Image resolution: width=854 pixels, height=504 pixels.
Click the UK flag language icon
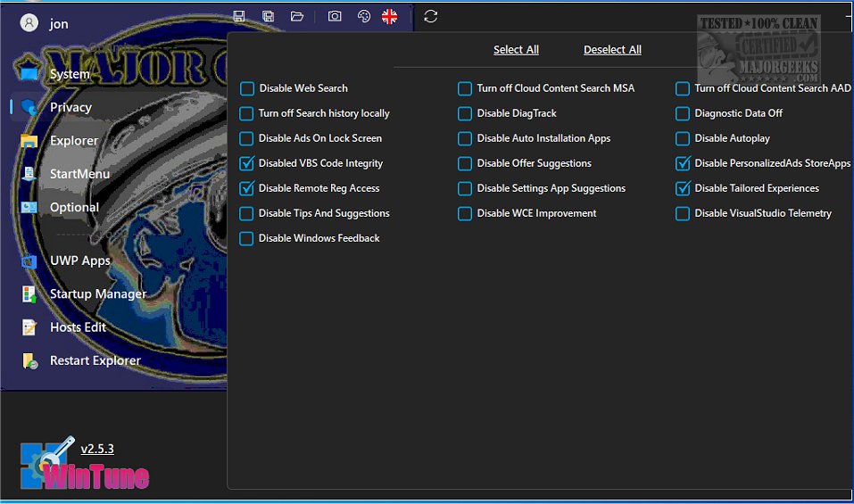(390, 16)
